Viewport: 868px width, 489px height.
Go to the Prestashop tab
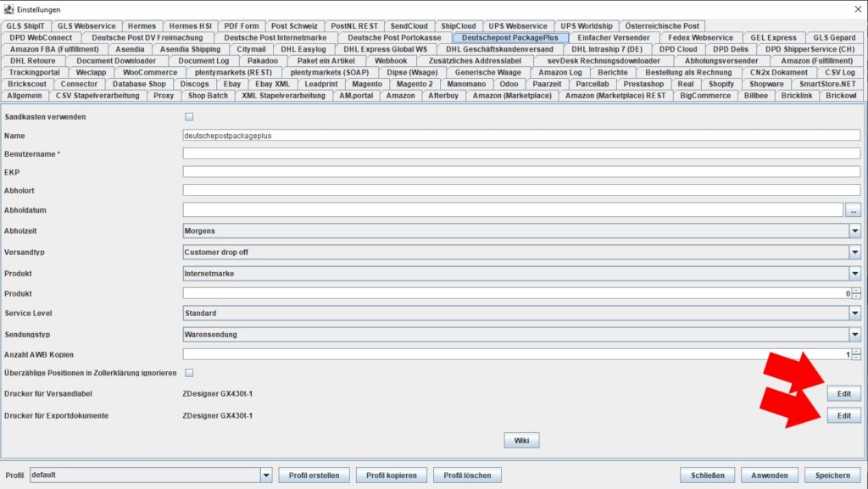tap(643, 84)
